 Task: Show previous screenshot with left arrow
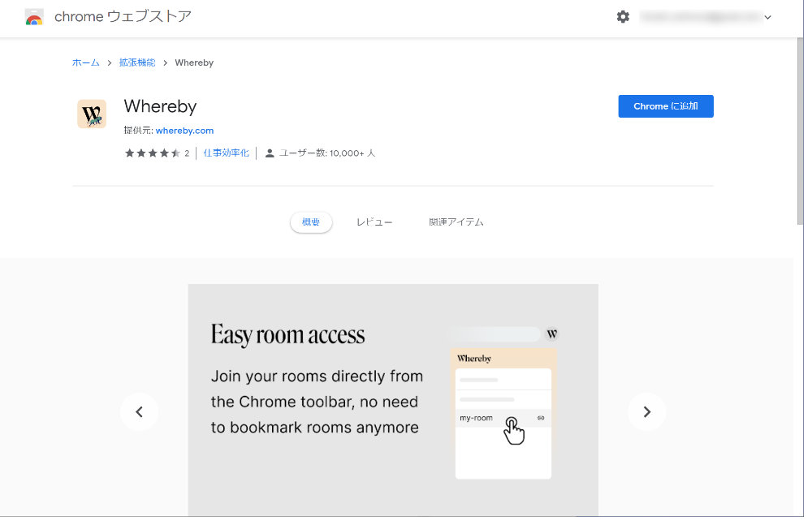(139, 411)
